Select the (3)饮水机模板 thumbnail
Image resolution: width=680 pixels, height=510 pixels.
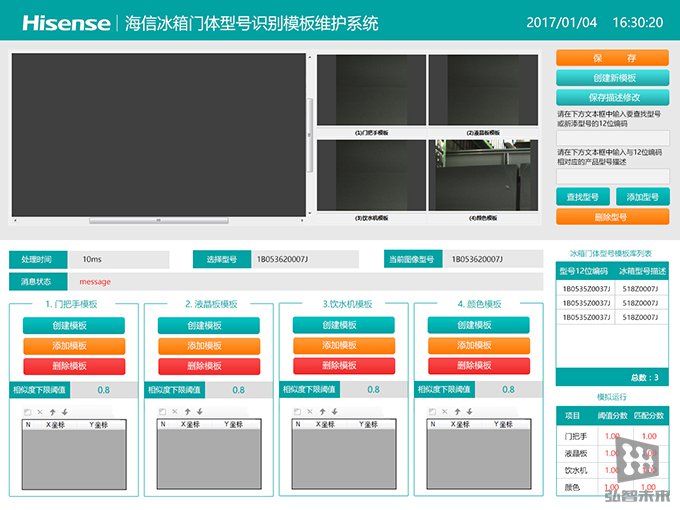371,175
